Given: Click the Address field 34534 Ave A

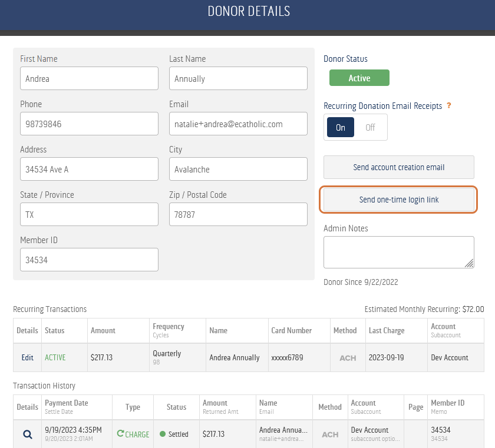Looking at the screenshot, I should point(89,169).
